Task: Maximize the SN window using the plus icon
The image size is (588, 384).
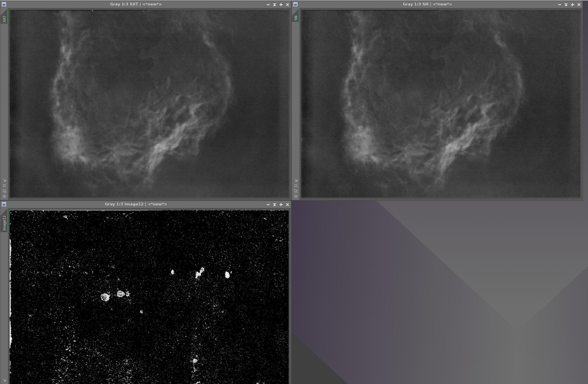Action: pyautogui.click(x=572, y=5)
